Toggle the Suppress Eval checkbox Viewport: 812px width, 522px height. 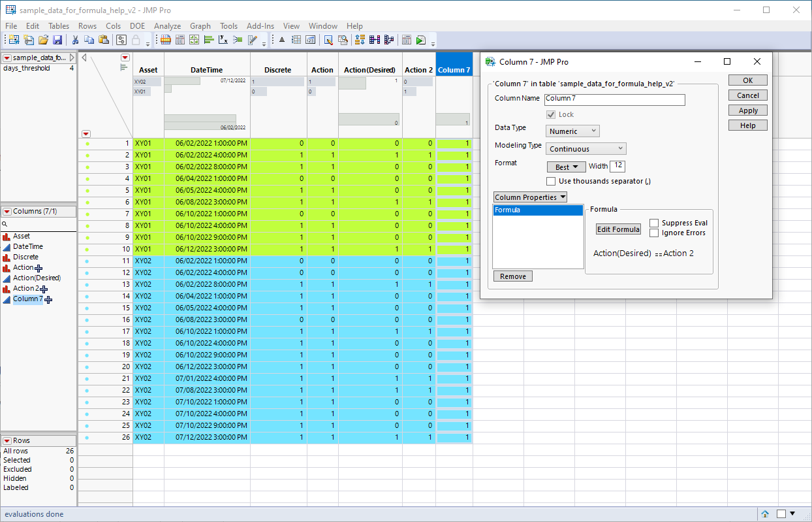(x=654, y=223)
